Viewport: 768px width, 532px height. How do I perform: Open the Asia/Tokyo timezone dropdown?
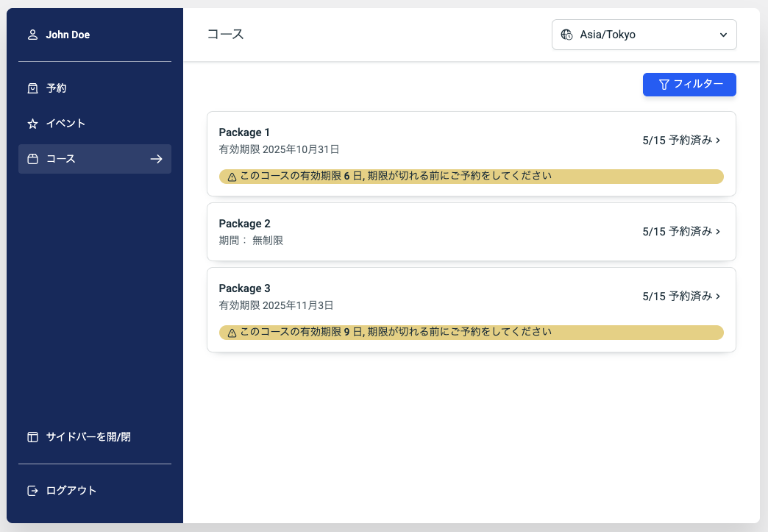(644, 35)
